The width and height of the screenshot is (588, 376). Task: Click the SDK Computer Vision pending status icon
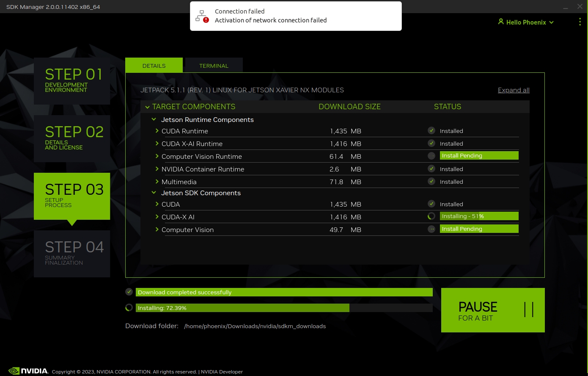(x=431, y=229)
